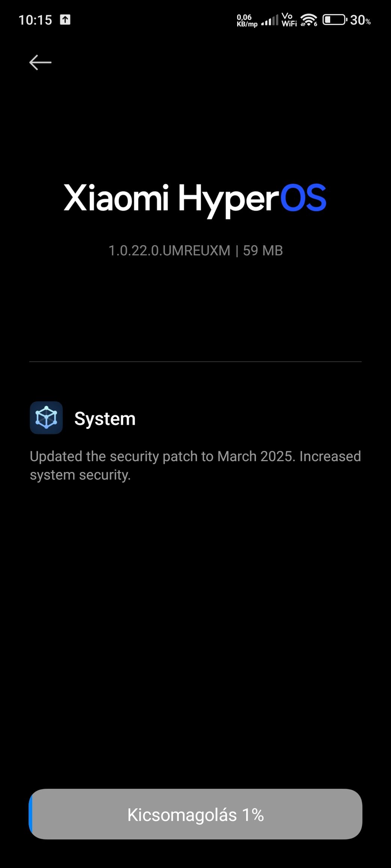Tap the battery outline icon

335,19
